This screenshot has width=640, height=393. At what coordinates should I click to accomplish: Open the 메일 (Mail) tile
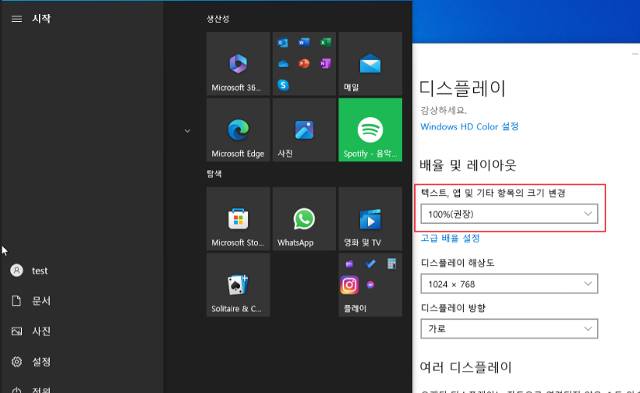point(370,64)
